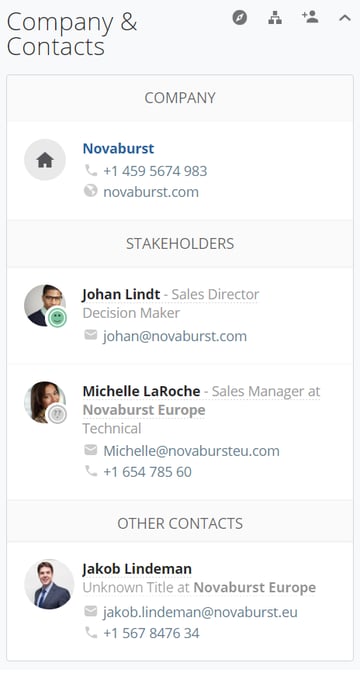Open Johan Lindt's contact name
Image resolution: width=360 pixels, height=673 pixels.
click(121, 294)
